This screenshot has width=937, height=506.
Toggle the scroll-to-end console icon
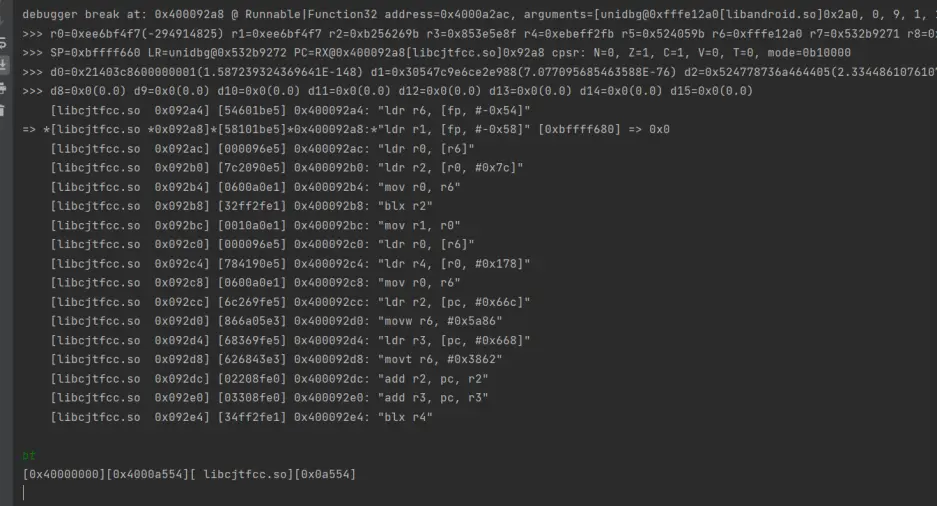pos(3,65)
